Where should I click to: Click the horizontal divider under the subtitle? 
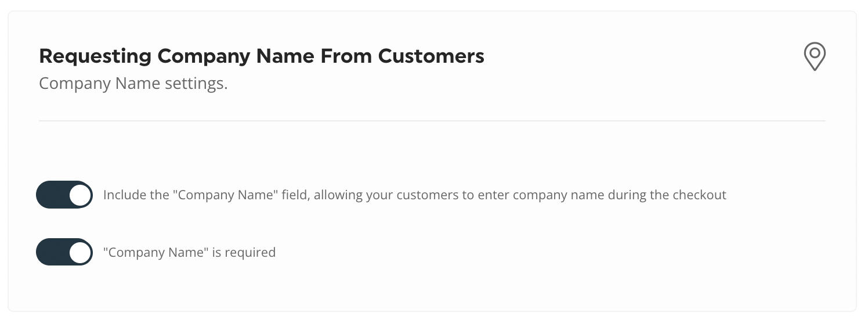432,121
